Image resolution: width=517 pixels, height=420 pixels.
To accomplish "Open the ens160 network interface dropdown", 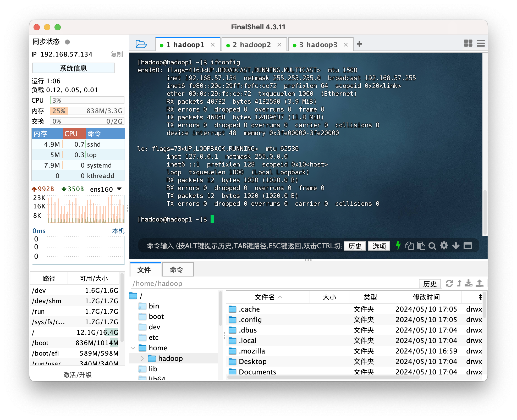I will click(x=119, y=189).
